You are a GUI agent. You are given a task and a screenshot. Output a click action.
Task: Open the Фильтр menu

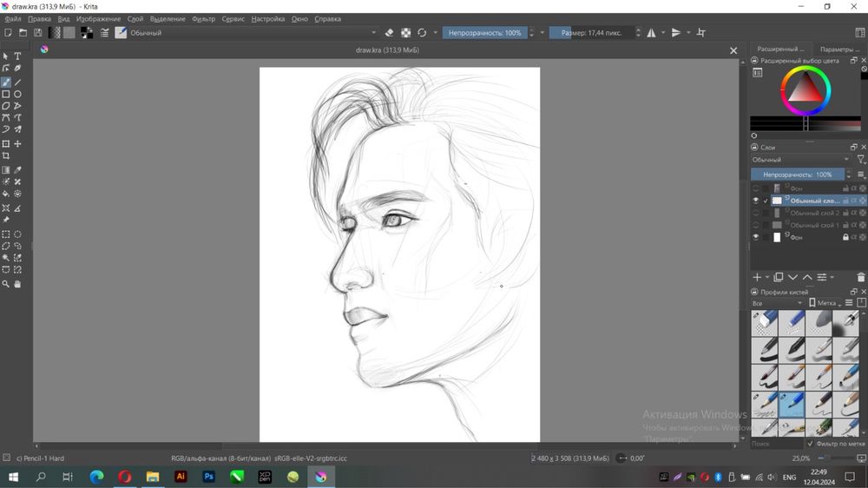click(203, 19)
